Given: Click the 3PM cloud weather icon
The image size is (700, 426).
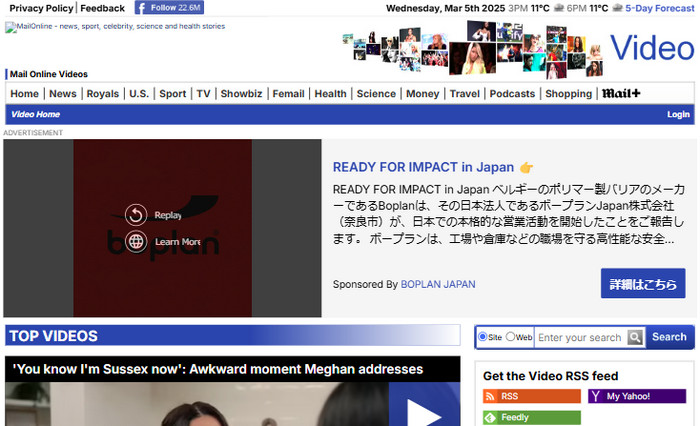Looking at the screenshot, I should (558, 8).
